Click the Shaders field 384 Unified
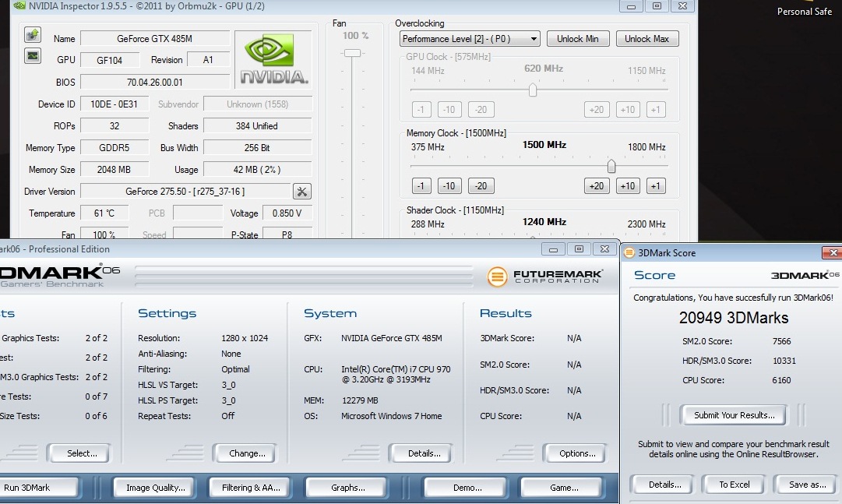 click(x=257, y=126)
